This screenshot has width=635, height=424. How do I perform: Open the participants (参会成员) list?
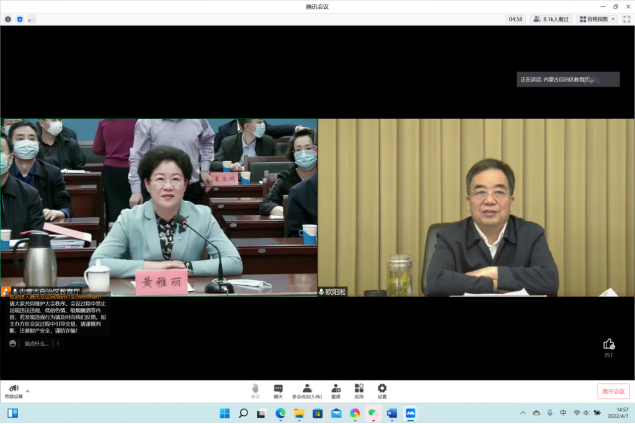[306, 389]
